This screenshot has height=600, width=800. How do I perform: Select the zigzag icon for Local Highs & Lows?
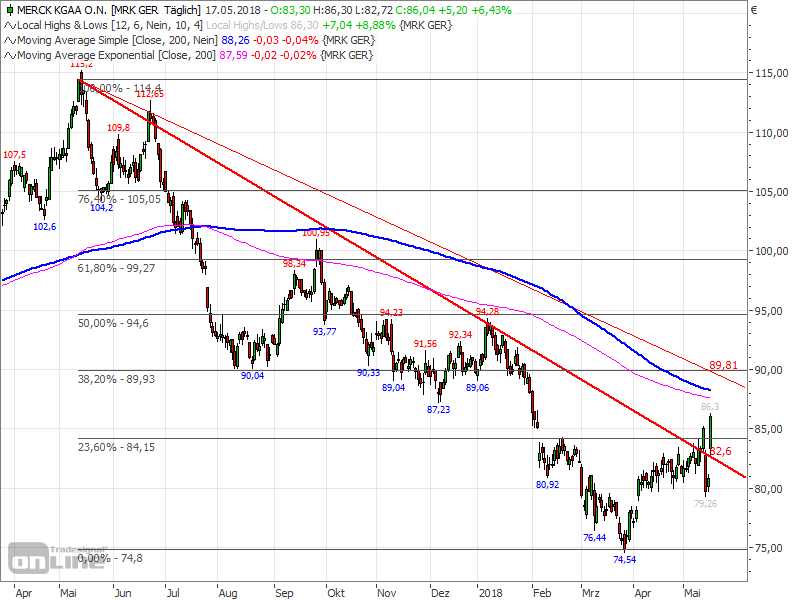click(9, 26)
